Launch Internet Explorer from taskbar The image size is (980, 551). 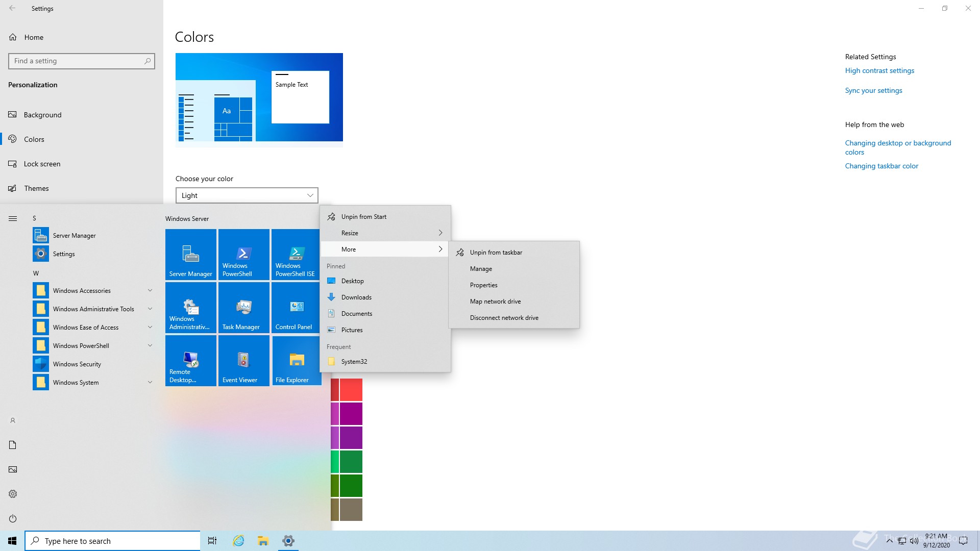238,541
